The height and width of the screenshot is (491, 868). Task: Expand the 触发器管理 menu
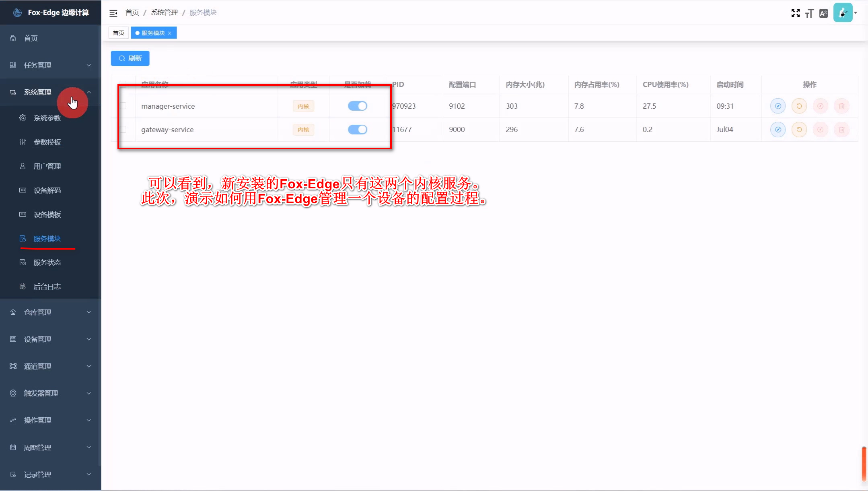click(50, 393)
